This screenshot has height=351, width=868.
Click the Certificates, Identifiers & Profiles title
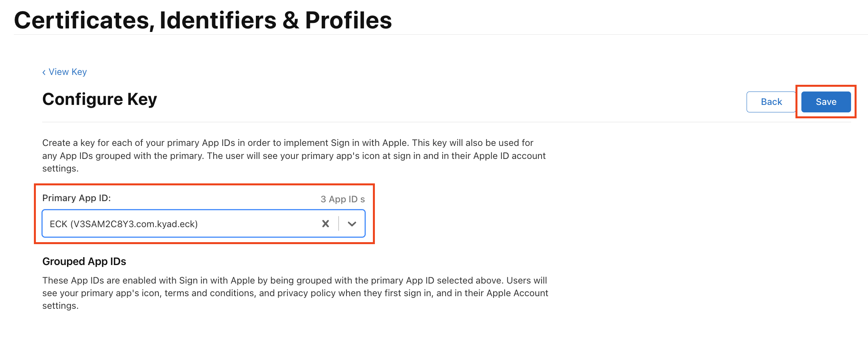pos(203,20)
